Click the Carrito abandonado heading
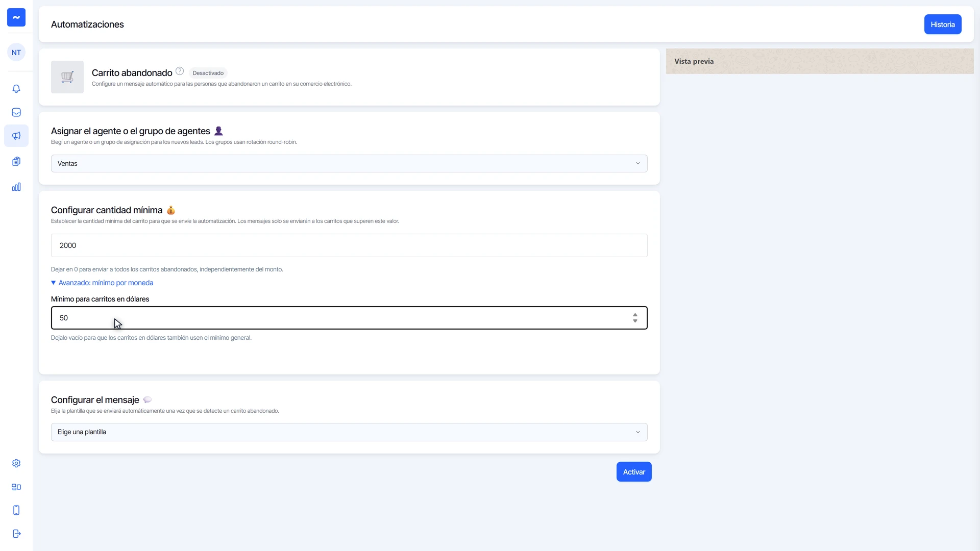Viewport: 980px width, 551px height. coord(132,73)
